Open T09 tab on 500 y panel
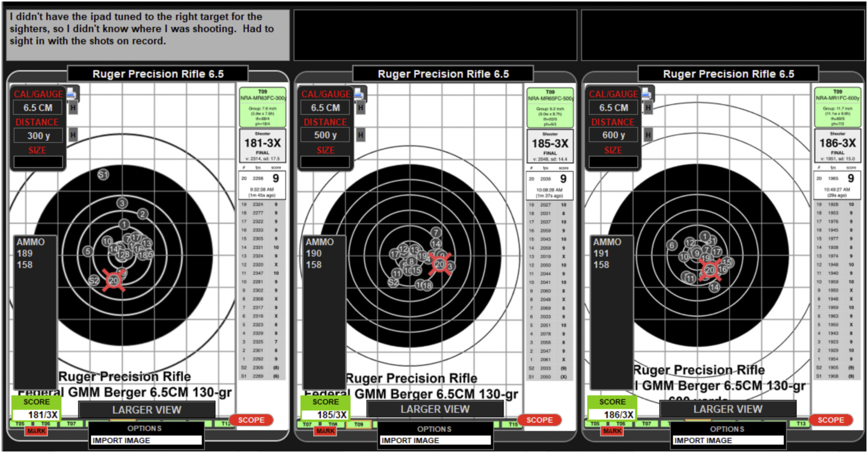This screenshot has height=453, width=868. point(359,424)
